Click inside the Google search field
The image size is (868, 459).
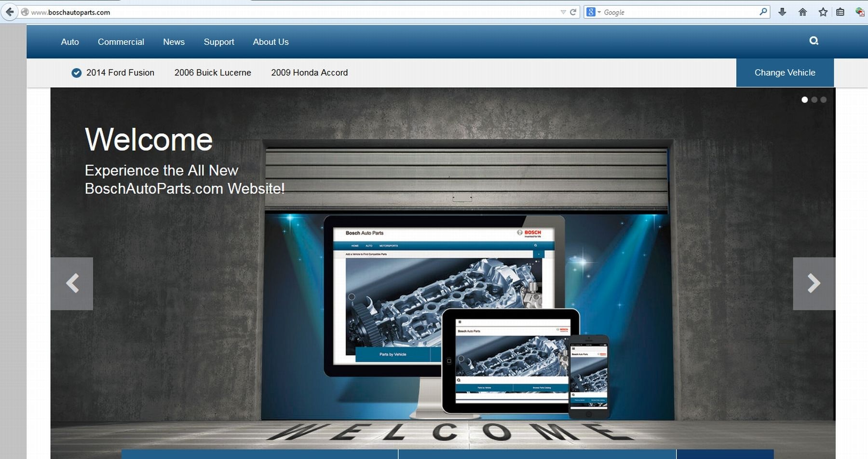(x=675, y=12)
